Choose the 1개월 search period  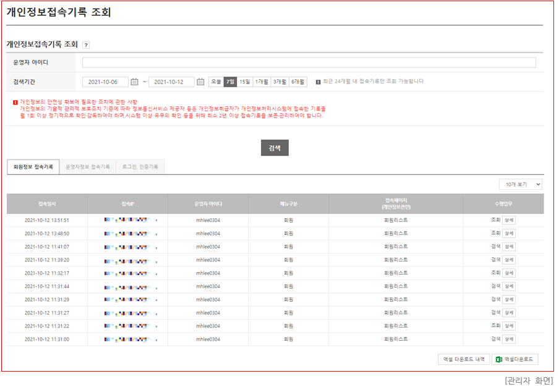point(262,82)
